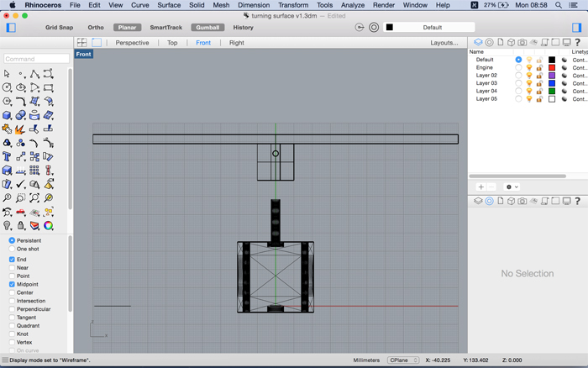Select the Box solid tool
Screen dimensions: 588x368
(x=7, y=115)
